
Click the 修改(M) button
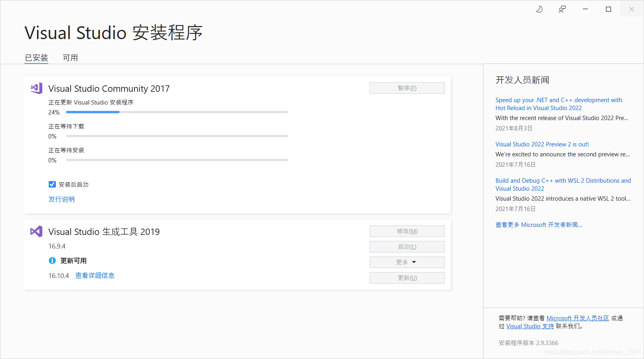pyautogui.click(x=407, y=231)
